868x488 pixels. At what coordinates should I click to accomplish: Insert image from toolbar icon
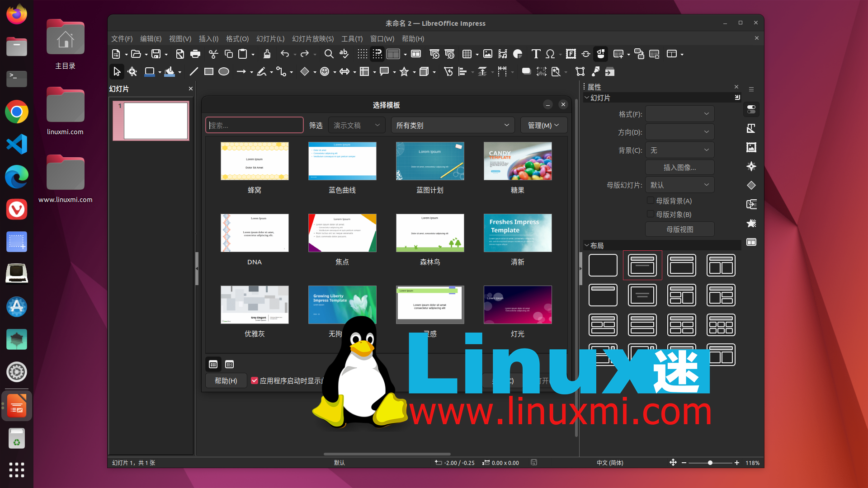click(488, 54)
